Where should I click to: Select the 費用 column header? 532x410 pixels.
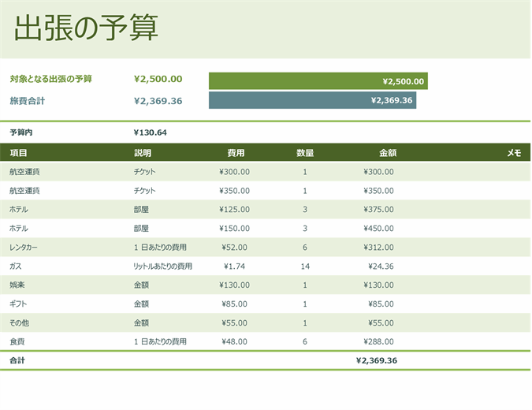click(x=236, y=153)
